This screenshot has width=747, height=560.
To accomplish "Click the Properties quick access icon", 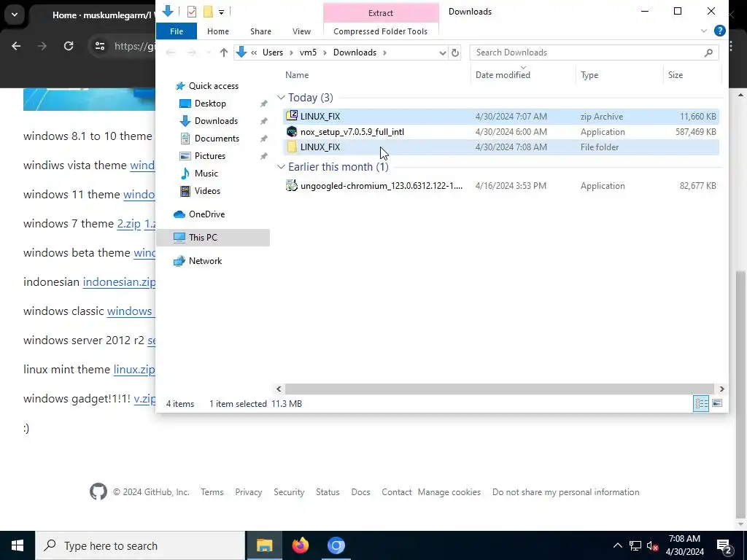I will pos(192,12).
